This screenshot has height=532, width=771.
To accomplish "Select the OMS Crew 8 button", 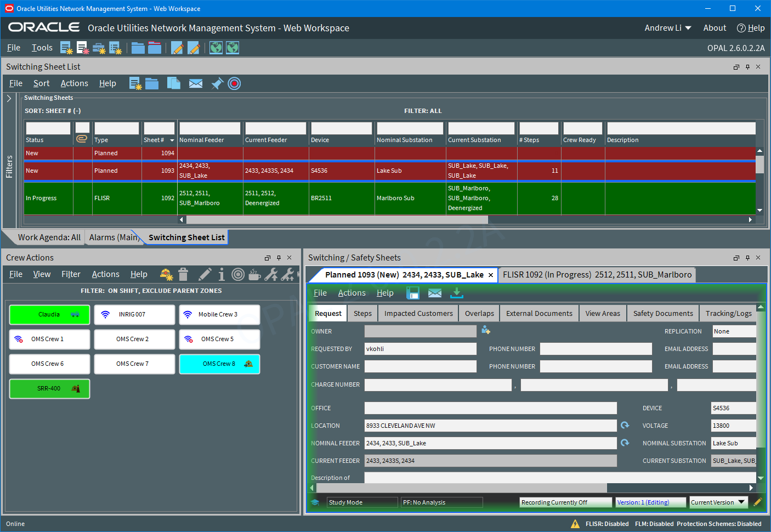I will pyautogui.click(x=219, y=364).
